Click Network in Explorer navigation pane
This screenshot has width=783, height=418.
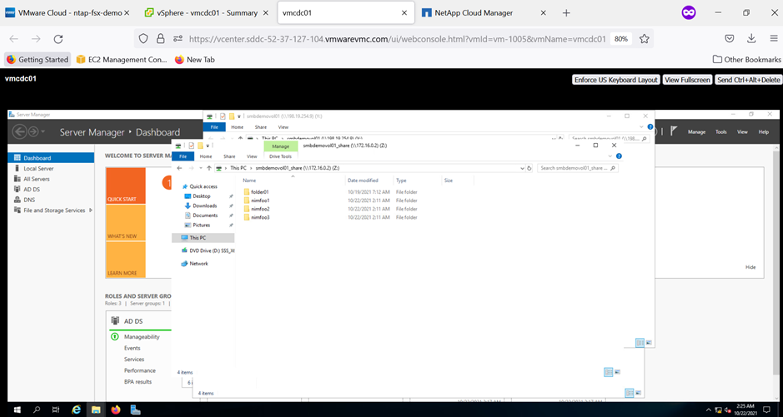click(199, 263)
